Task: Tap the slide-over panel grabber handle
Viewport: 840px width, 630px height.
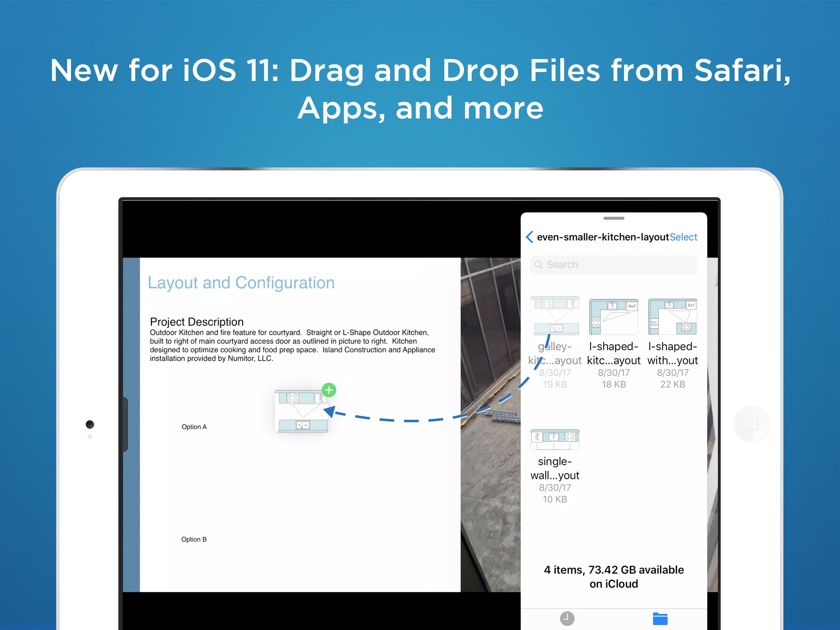Action: (x=614, y=218)
